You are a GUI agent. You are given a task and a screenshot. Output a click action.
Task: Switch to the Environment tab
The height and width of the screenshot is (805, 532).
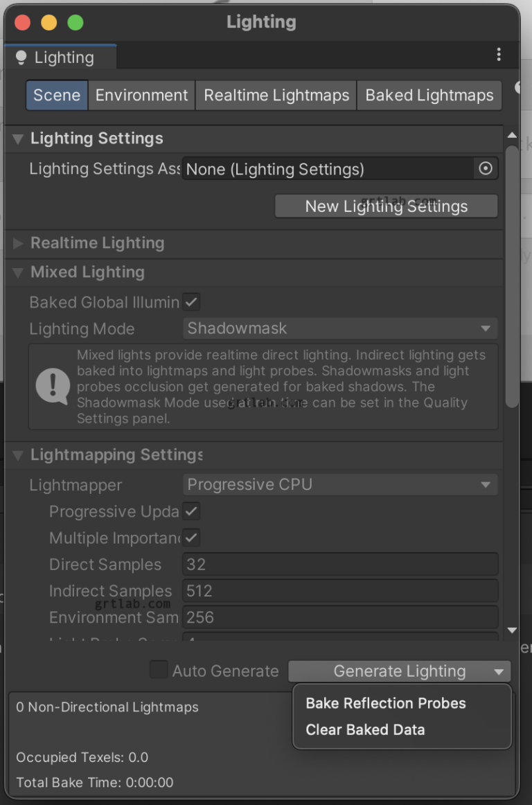pos(141,95)
